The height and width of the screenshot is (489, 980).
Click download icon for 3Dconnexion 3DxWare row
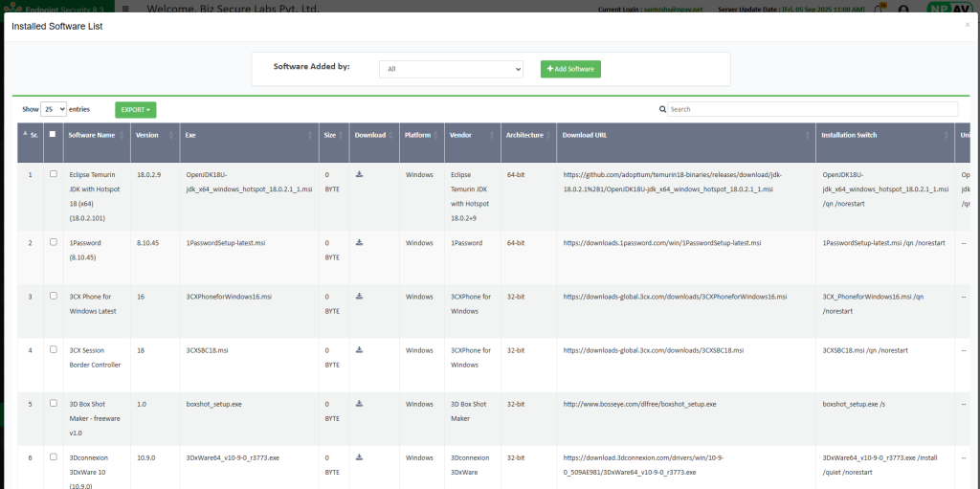[x=359, y=457]
